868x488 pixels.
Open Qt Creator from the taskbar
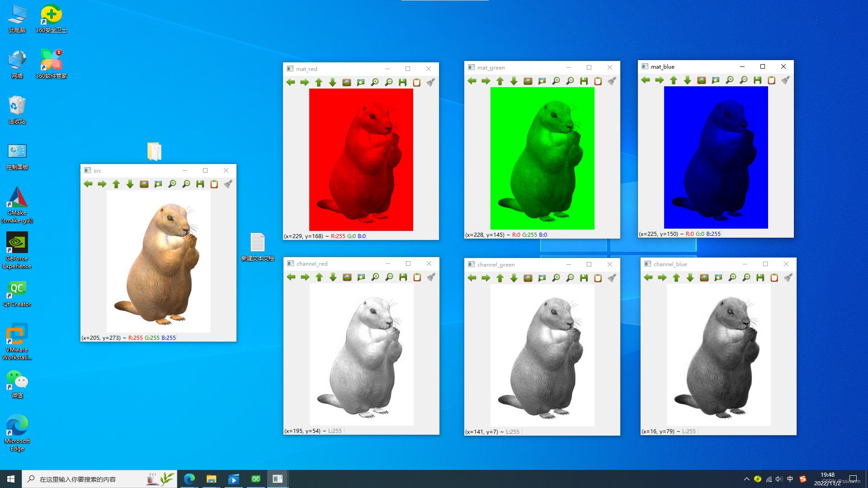(x=256, y=479)
